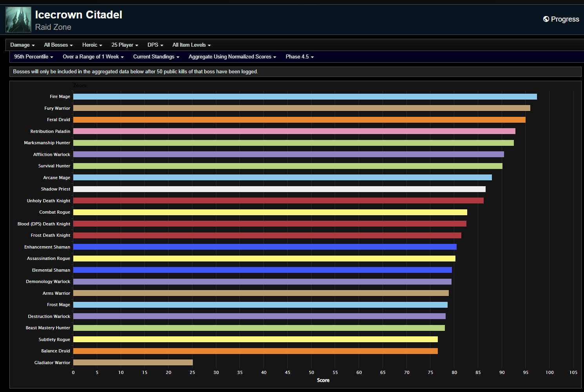Open the DPS role dropdown
584x392 pixels.
pos(155,45)
